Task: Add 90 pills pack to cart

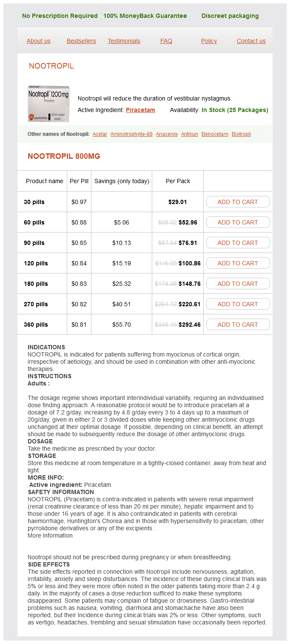Action: [238, 243]
